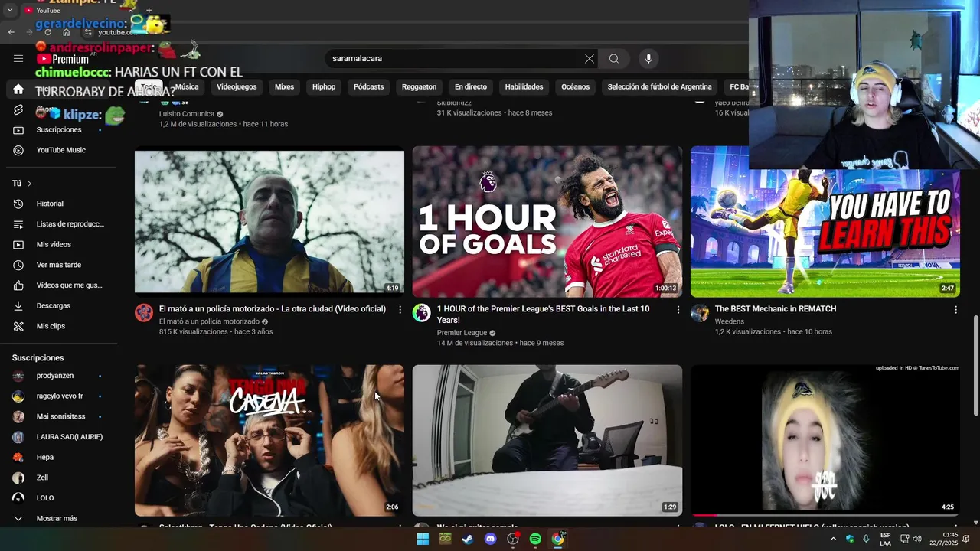Open the YouTube hamburger guide menu

point(18,58)
